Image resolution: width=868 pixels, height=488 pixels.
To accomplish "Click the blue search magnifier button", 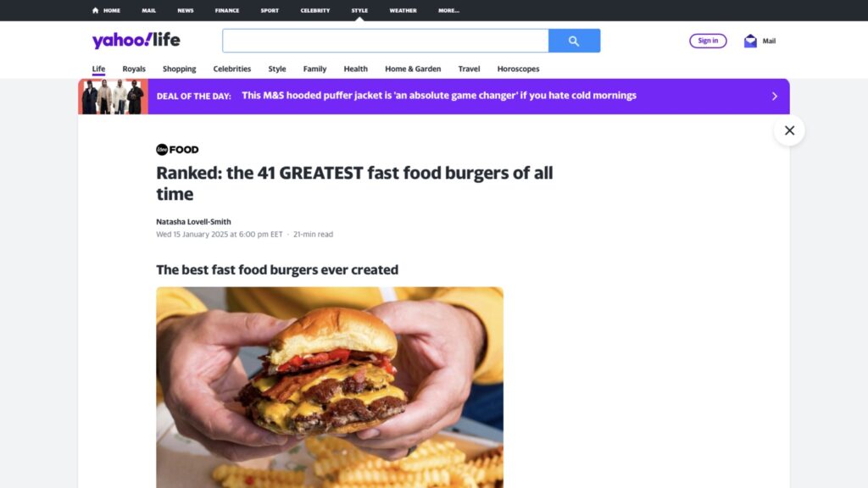I will point(574,41).
